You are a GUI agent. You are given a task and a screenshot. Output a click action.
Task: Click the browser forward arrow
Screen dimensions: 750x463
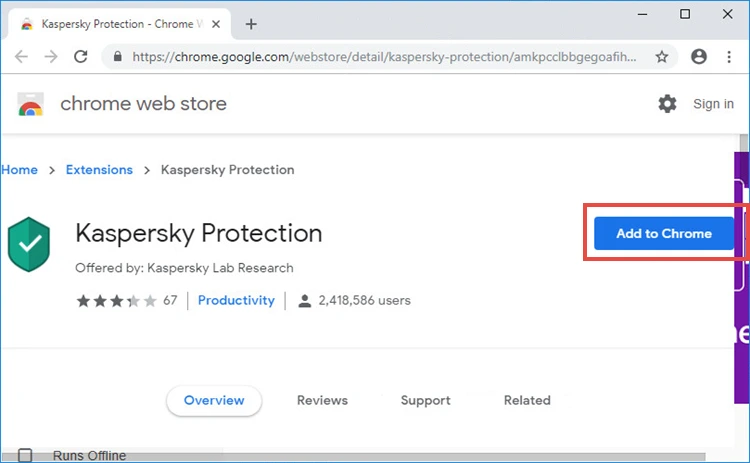51,57
